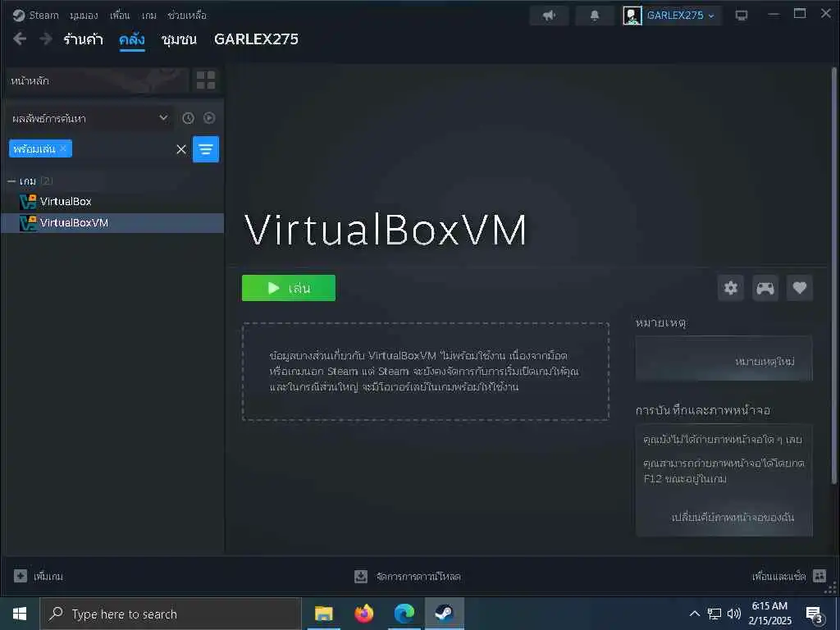Click the green เล่น (Play) button

pyautogui.click(x=289, y=288)
